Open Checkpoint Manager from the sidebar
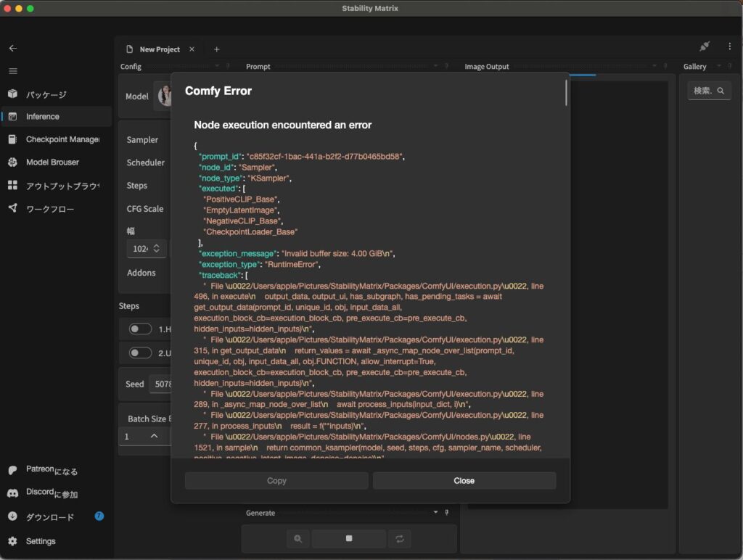Viewport: 743px width, 560px height. coord(57,139)
